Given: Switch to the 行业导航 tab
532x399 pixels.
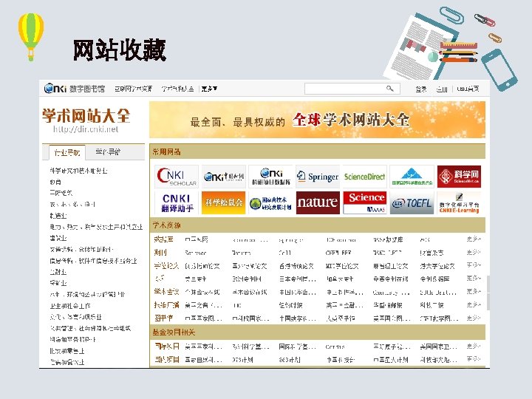Looking at the screenshot, I should [67, 152].
